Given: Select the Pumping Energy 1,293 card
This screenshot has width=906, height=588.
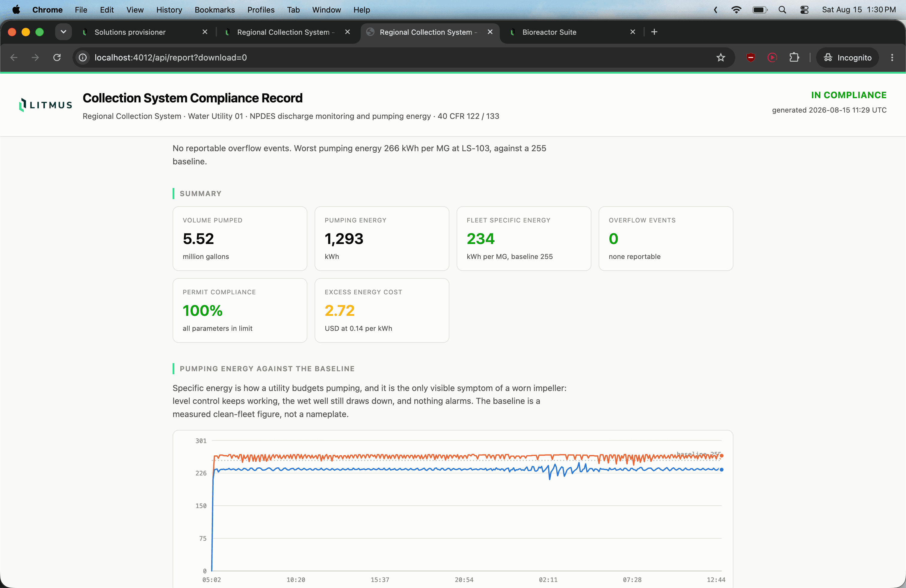Looking at the screenshot, I should pos(382,239).
